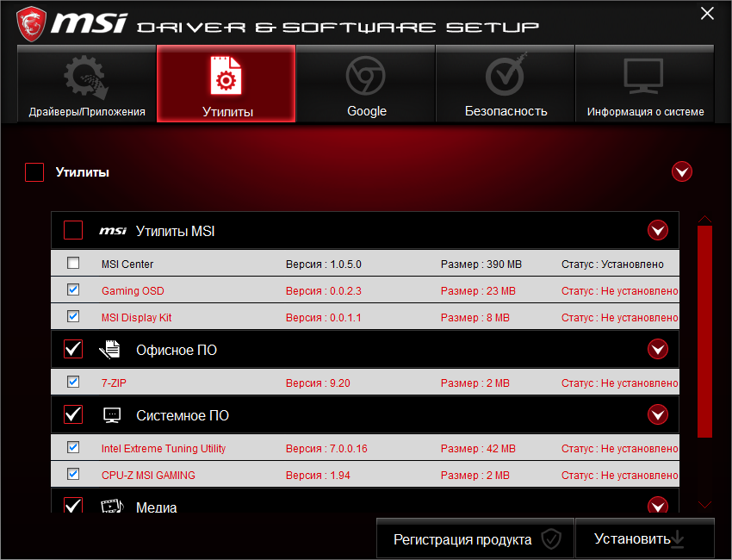Click the film music icon beside Медиа
Image resolution: width=732 pixels, height=560 pixels.
[112, 506]
